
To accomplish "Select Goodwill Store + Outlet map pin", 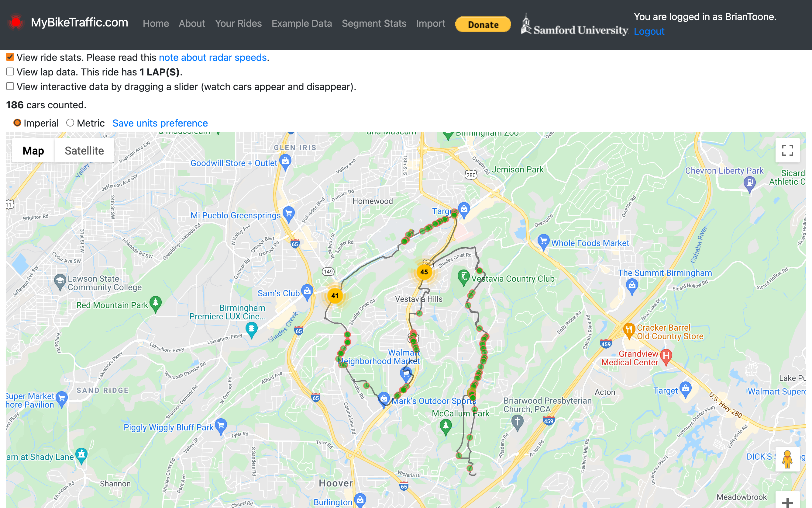I will (285, 162).
